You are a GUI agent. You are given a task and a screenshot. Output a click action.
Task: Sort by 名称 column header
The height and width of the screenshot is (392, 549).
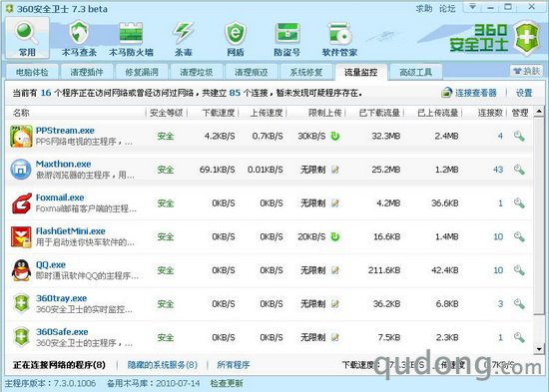click(21, 113)
